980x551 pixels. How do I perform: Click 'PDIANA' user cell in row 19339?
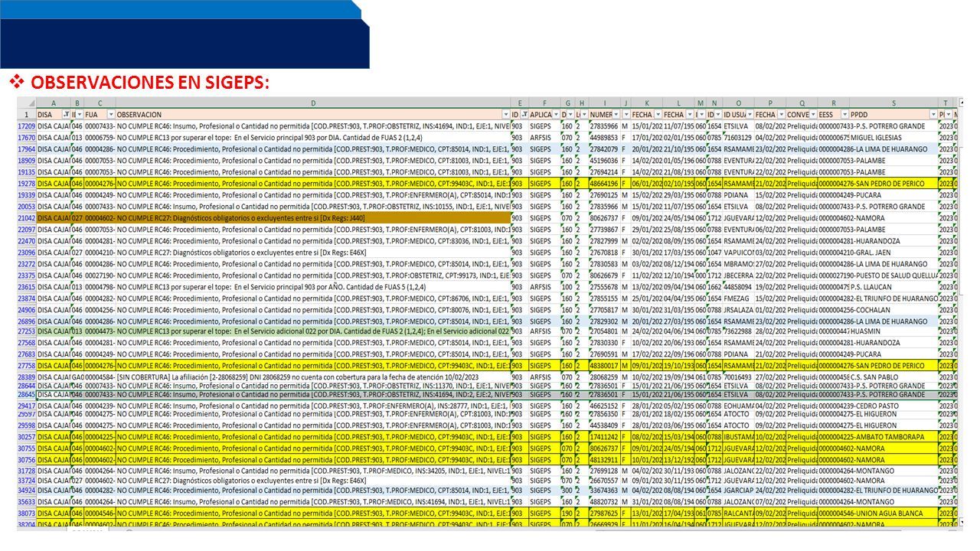(738, 195)
